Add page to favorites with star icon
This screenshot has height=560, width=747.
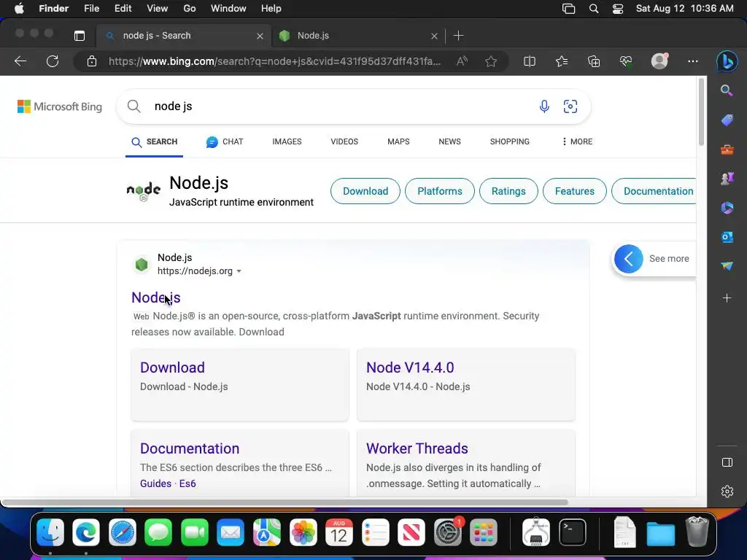click(491, 61)
